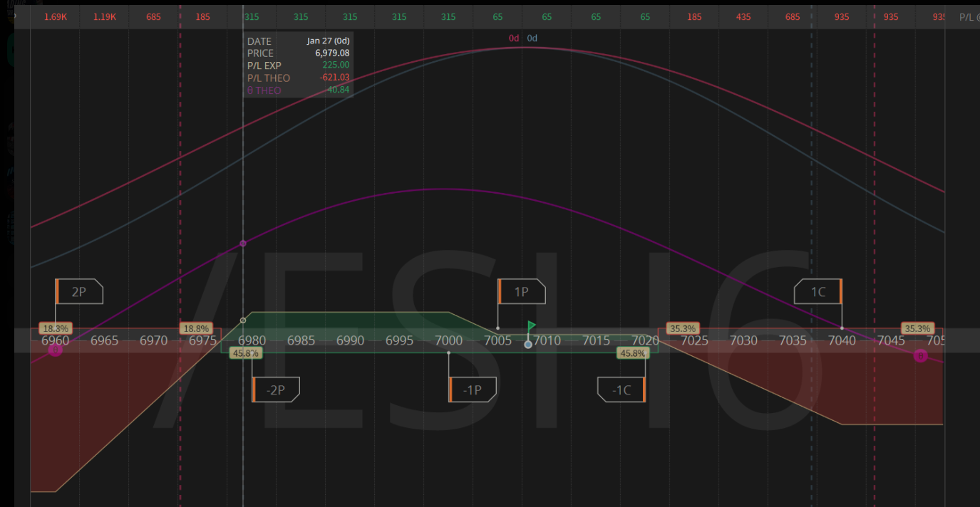Viewport: 980px width, 507px height.
Task: Select the red 0d curve label
Action: pos(513,38)
